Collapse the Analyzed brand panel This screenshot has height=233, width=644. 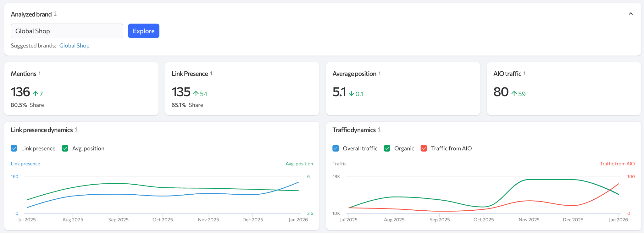[x=630, y=14]
